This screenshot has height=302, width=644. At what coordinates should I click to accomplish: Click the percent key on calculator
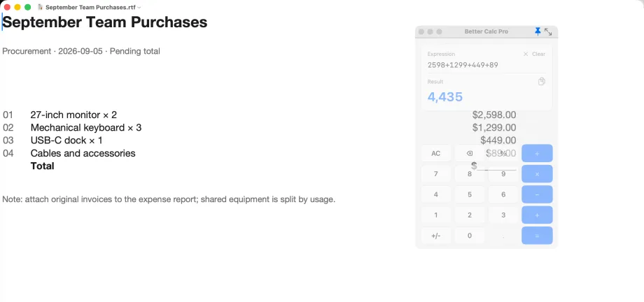pos(503,154)
